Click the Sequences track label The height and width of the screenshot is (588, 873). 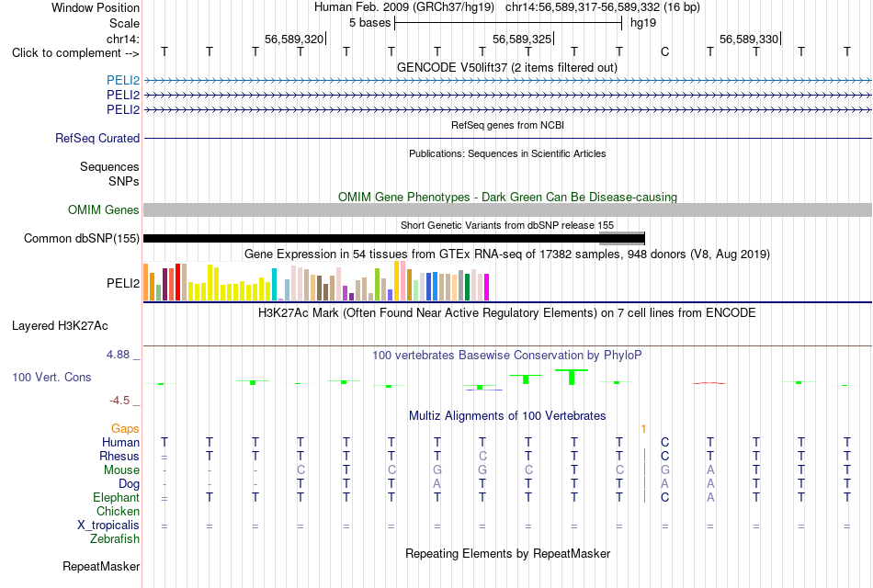tap(109, 166)
